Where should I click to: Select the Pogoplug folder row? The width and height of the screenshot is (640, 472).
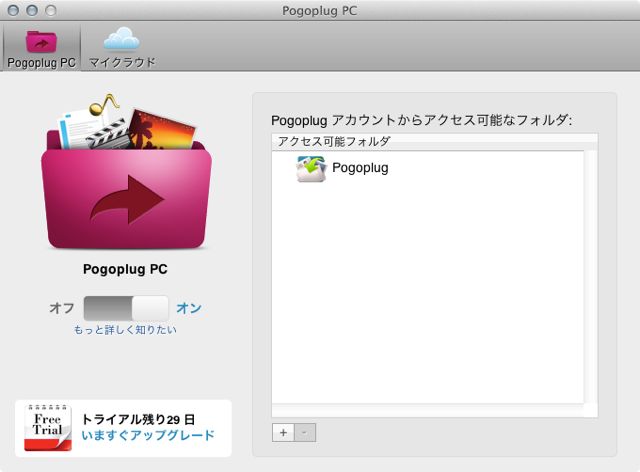427,168
